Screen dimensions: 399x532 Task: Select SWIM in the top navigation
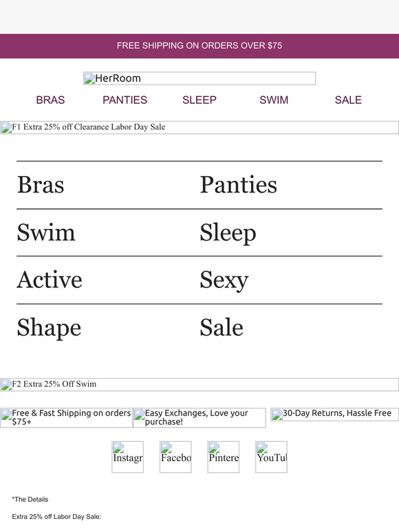coord(274,100)
